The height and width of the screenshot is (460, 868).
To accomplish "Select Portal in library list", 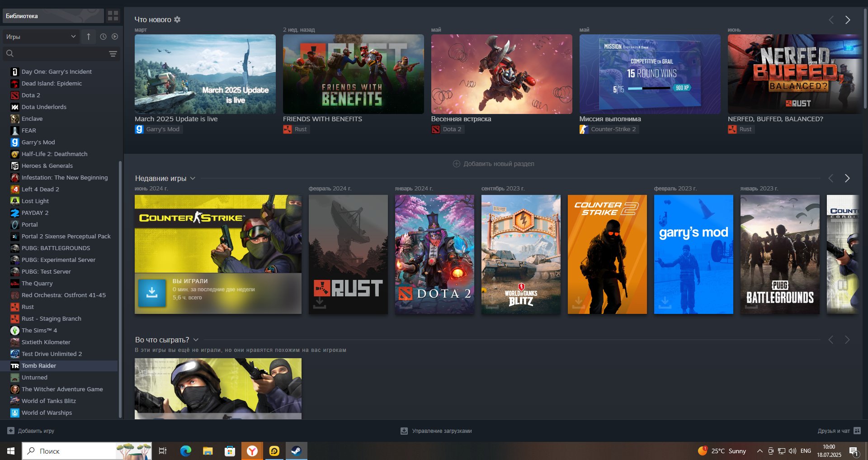I will click(x=60, y=224).
